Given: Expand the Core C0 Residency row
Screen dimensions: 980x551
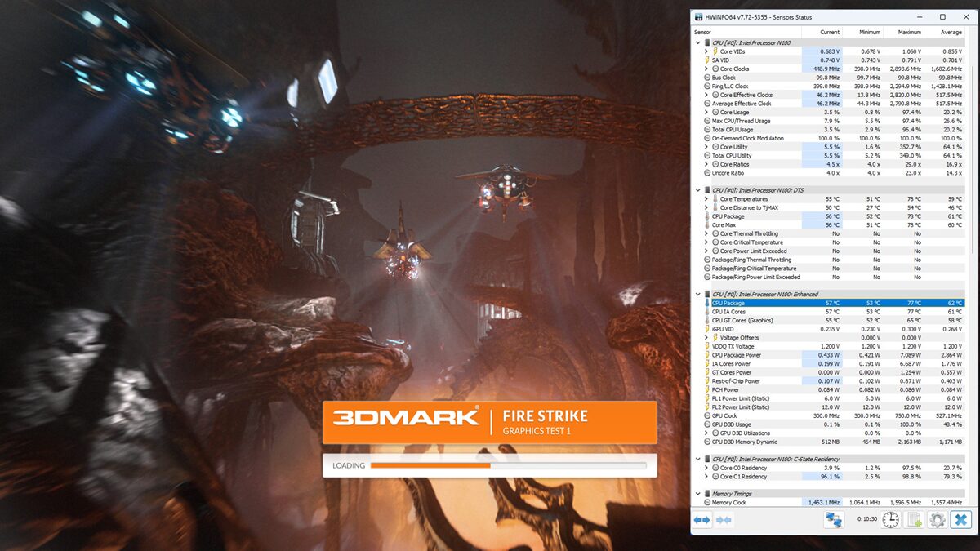Looking at the screenshot, I should [x=706, y=468].
